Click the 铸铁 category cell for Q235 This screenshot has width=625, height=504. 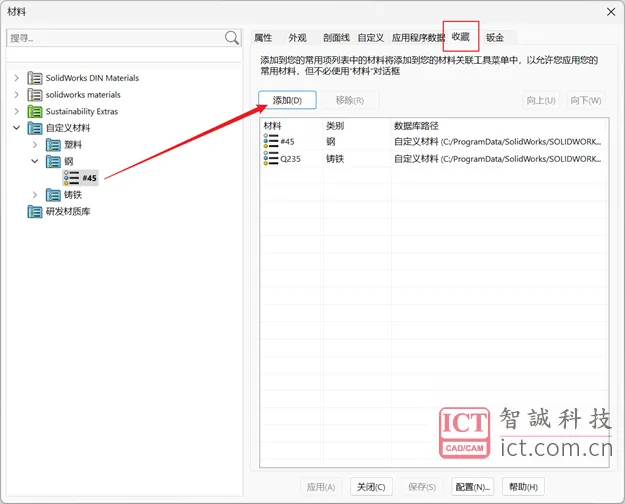pos(335,158)
